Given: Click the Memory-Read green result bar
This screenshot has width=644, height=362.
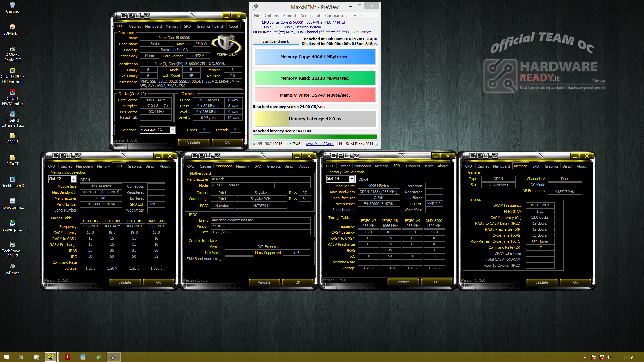Looking at the screenshot, I should [x=315, y=78].
